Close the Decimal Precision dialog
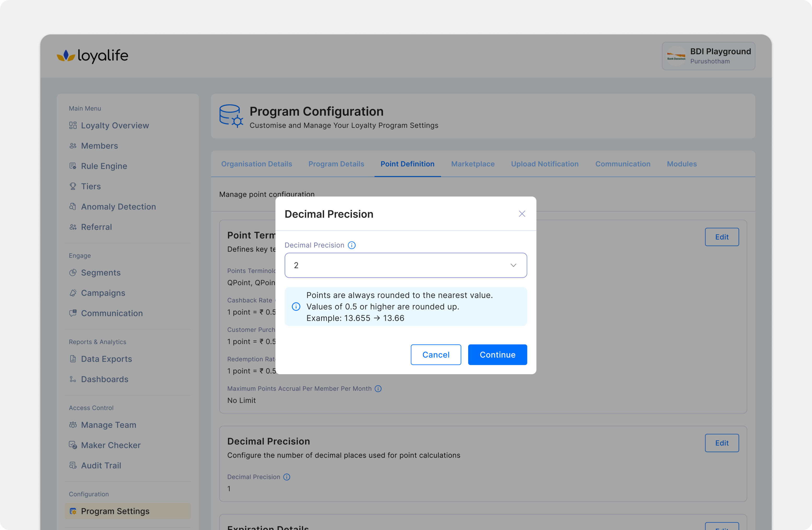Viewport: 812px width, 530px height. point(522,214)
